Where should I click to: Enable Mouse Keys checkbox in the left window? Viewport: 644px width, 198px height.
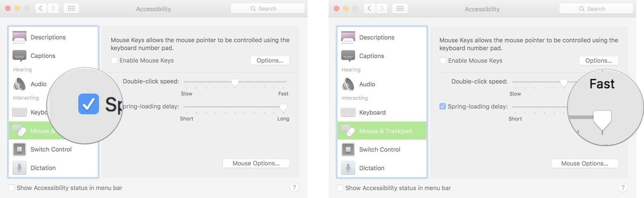coord(114,60)
